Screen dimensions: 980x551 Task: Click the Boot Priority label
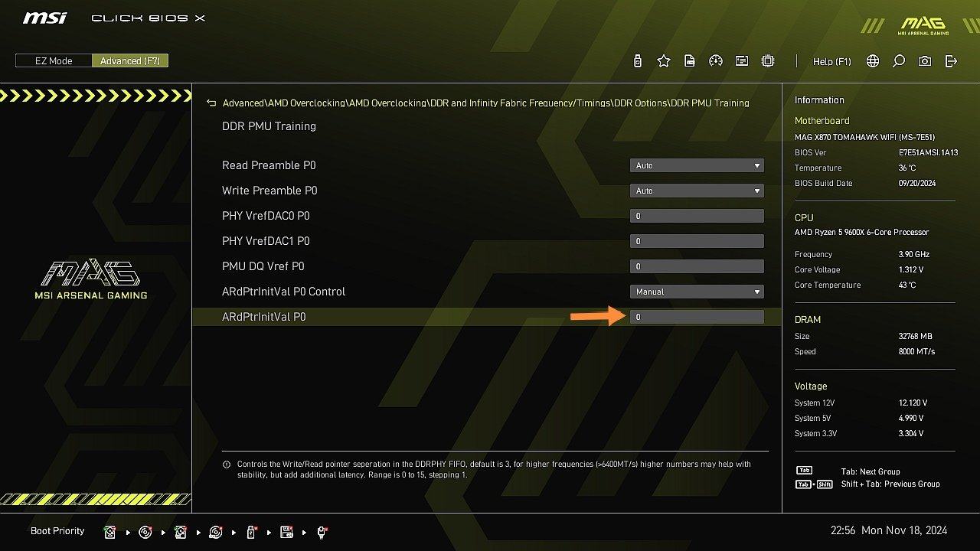pyautogui.click(x=57, y=531)
